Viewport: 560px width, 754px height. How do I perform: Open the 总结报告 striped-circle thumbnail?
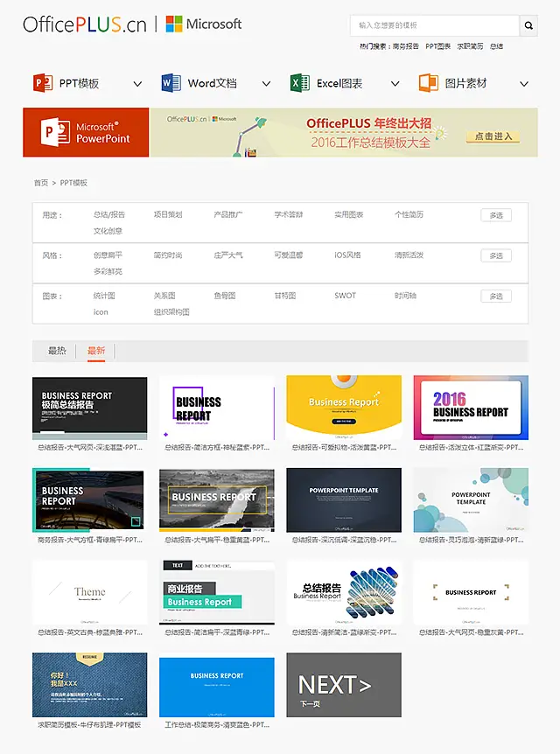344,592
